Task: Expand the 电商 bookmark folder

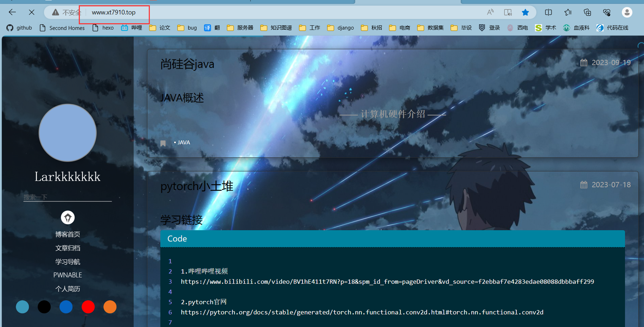Action: pyautogui.click(x=400, y=28)
